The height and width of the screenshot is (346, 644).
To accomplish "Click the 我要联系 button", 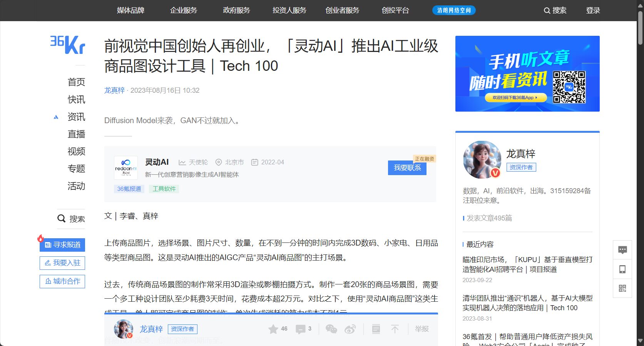I will (x=407, y=168).
